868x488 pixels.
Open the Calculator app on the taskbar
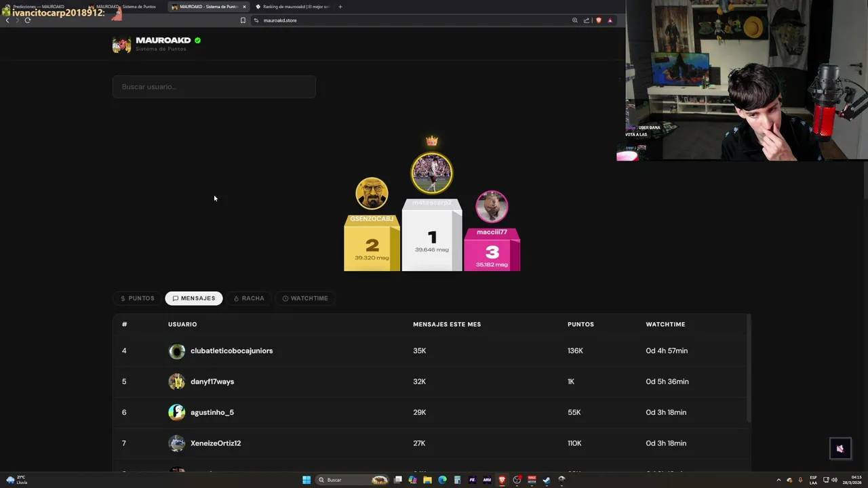pos(457,480)
